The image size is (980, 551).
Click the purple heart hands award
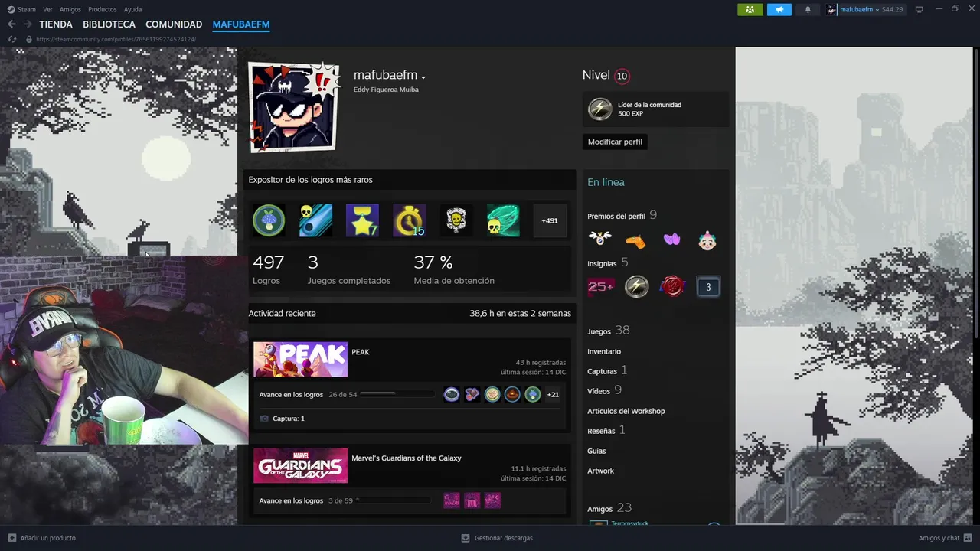pos(671,240)
